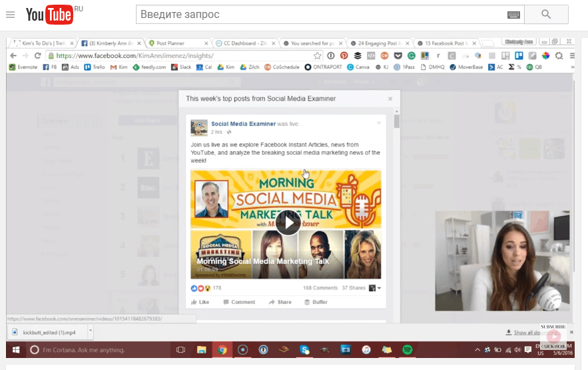Open the Evernote bookmark

click(23, 67)
